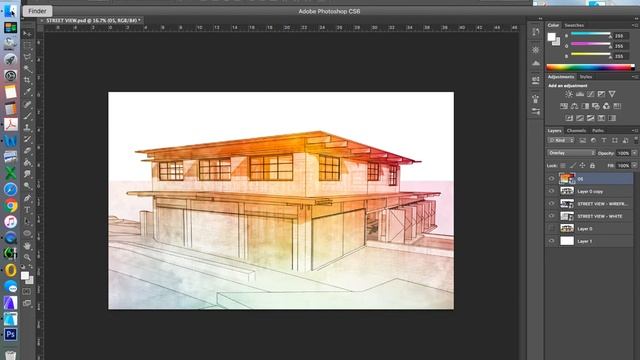Switch to the Swatches tab
The width and height of the screenshot is (640, 360).
coord(574,25)
